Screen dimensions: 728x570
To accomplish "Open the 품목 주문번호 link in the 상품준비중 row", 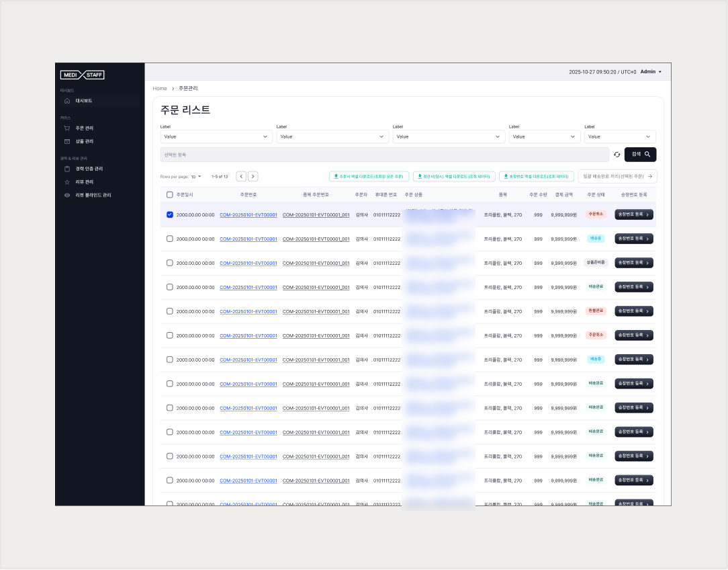I will click(316, 263).
